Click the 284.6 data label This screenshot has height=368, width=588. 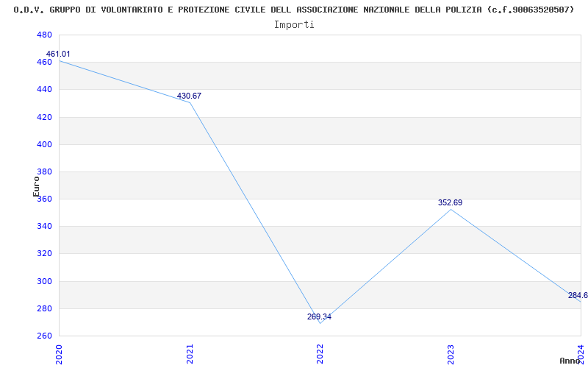click(578, 296)
